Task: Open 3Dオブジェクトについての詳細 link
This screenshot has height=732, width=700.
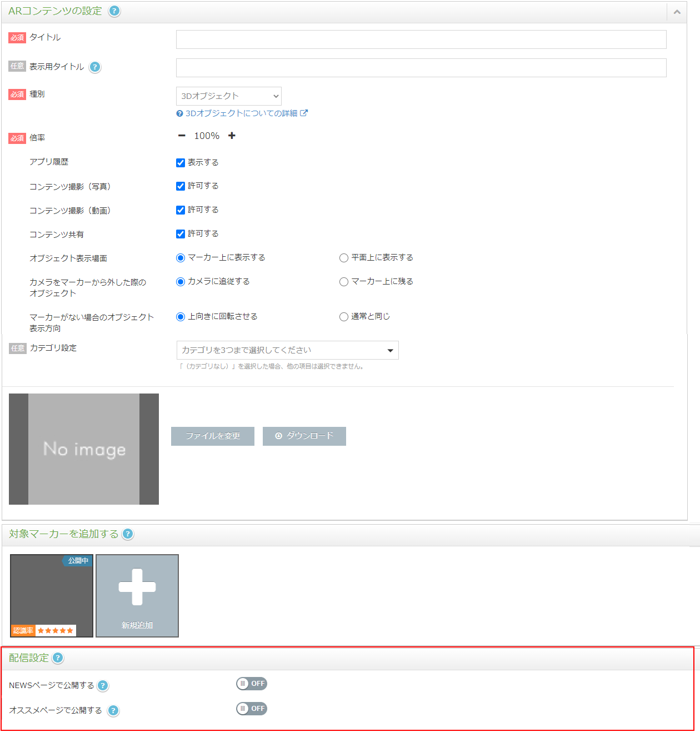Action: click(x=242, y=113)
